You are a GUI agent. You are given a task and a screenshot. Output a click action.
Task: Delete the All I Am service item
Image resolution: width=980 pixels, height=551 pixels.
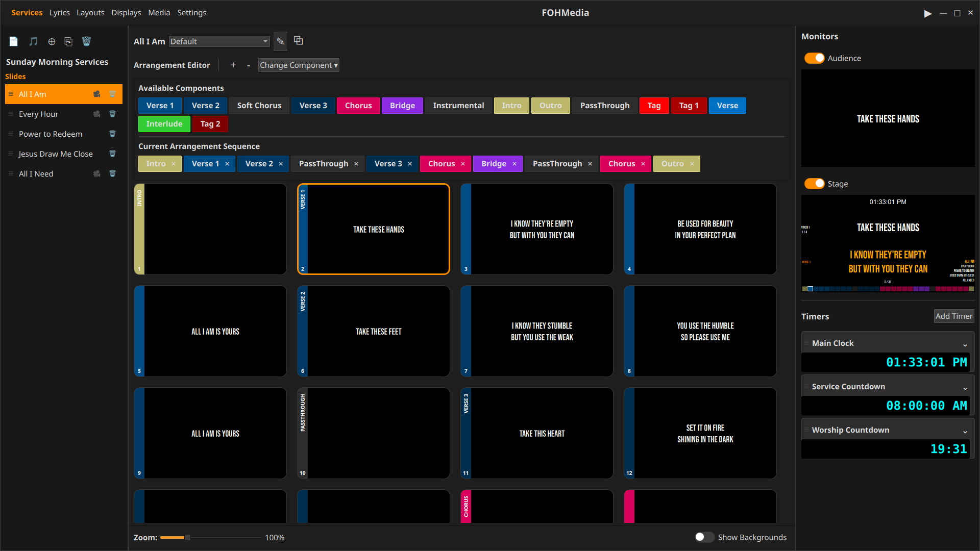112,94
